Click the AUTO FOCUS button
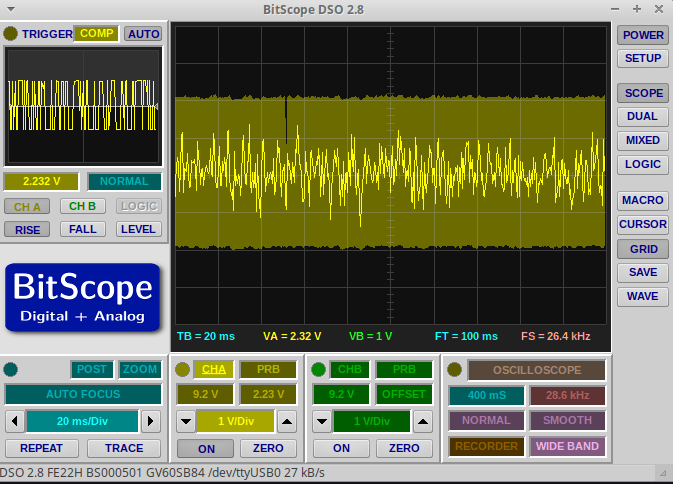This screenshot has width=673, height=484. (83, 394)
